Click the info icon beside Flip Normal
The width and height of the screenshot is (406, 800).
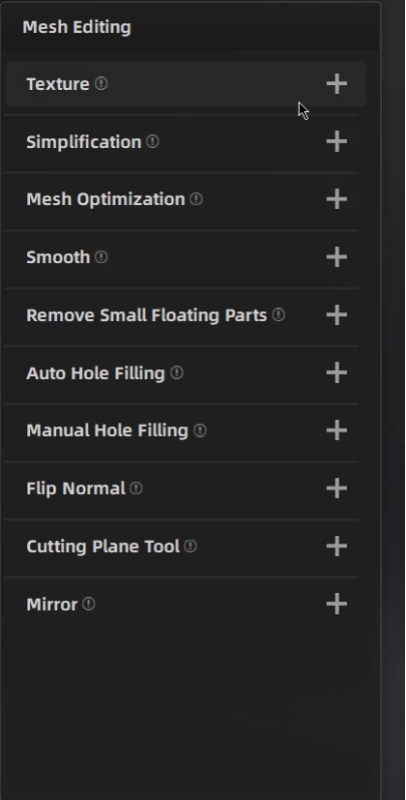coord(136,488)
